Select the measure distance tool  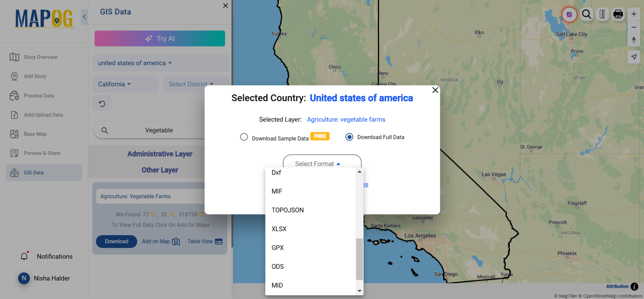(x=602, y=14)
